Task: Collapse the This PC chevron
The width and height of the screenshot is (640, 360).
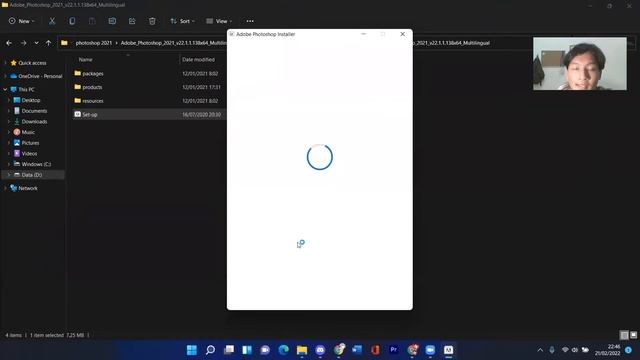Action: tap(5, 89)
